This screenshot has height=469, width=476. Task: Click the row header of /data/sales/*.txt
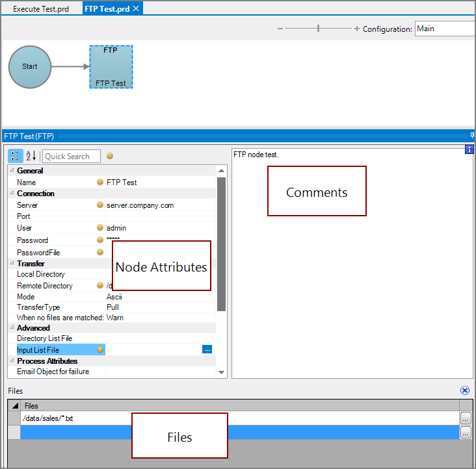tap(14, 418)
